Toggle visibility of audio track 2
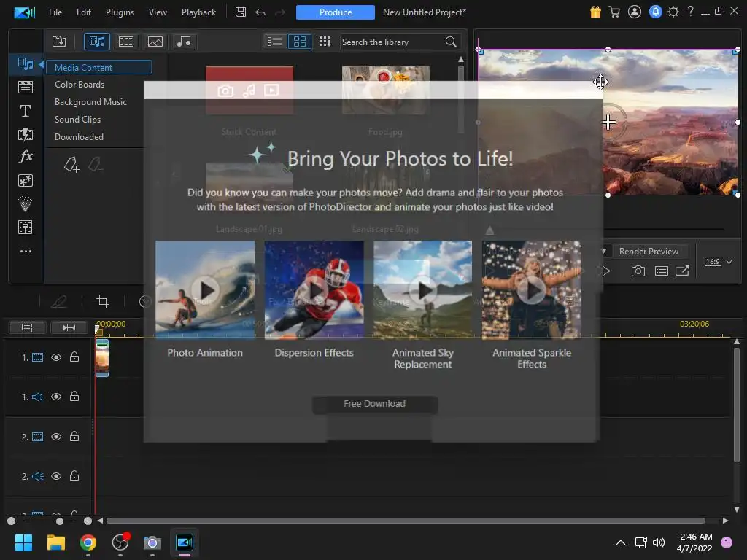This screenshot has width=747, height=560. click(x=55, y=476)
